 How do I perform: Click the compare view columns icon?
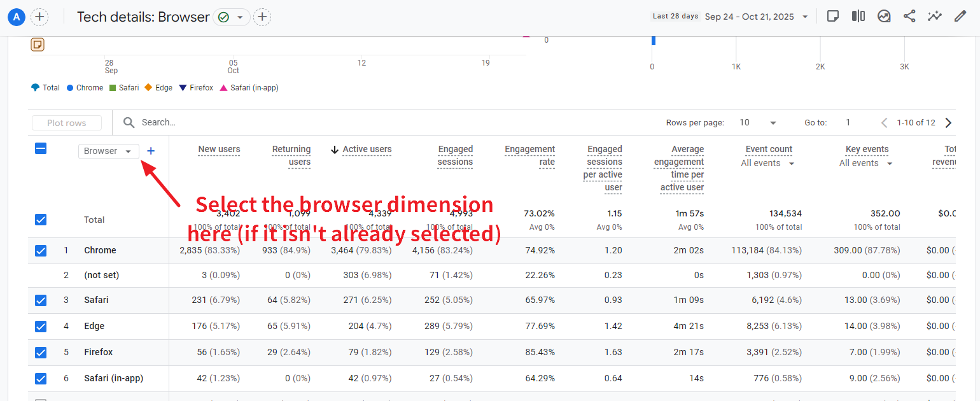pyautogui.click(x=858, y=17)
